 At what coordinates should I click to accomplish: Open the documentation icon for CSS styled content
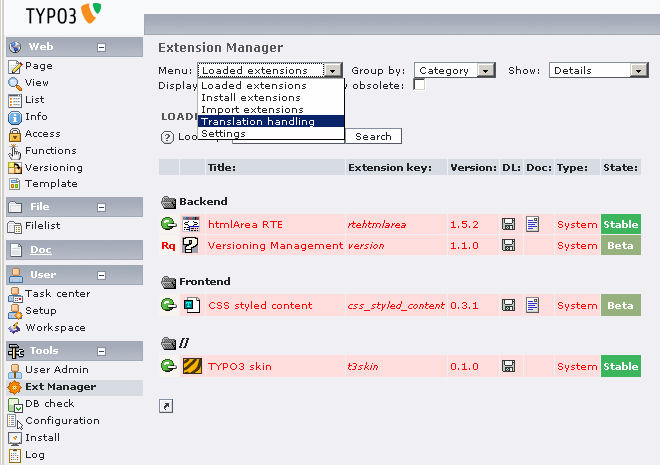(x=533, y=305)
